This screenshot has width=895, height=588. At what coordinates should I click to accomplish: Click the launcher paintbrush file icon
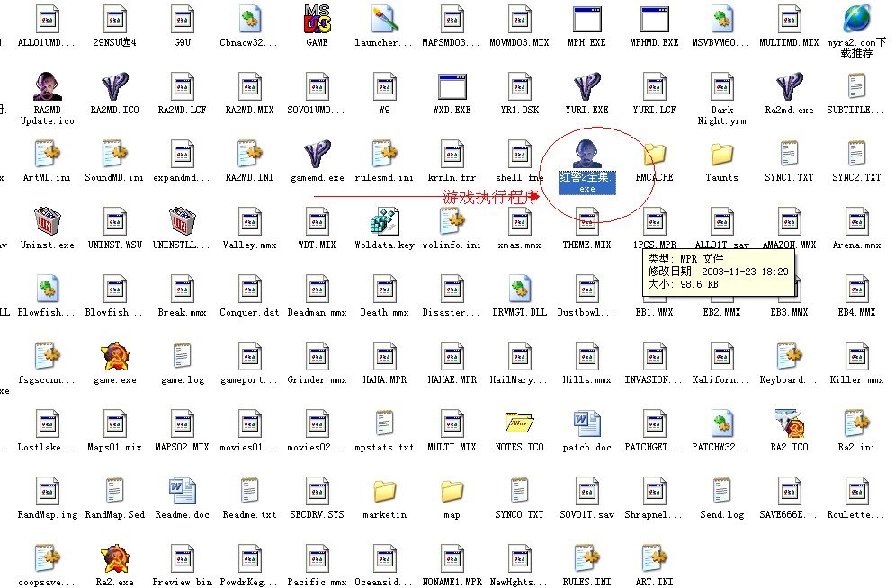pos(384,20)
